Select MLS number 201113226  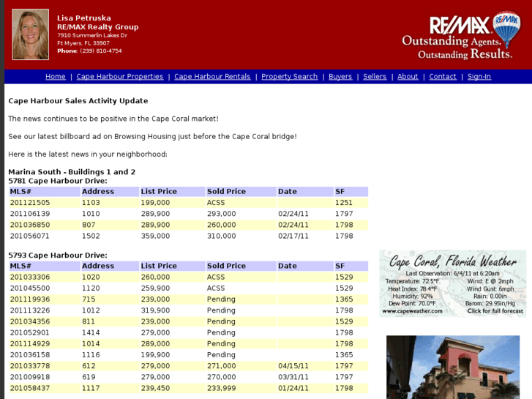[x=30, y=310]
